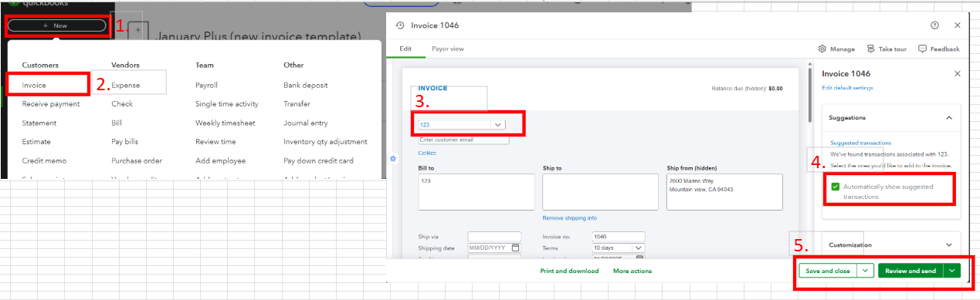Choose Pay down credit card under Other
The image size is (980, 300).
tap(318, 160)
